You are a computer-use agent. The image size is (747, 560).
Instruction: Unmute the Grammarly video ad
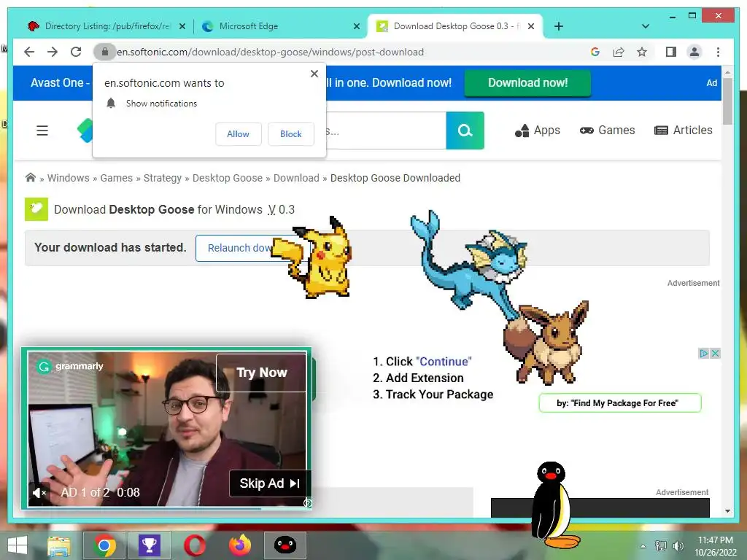point(39,492)
